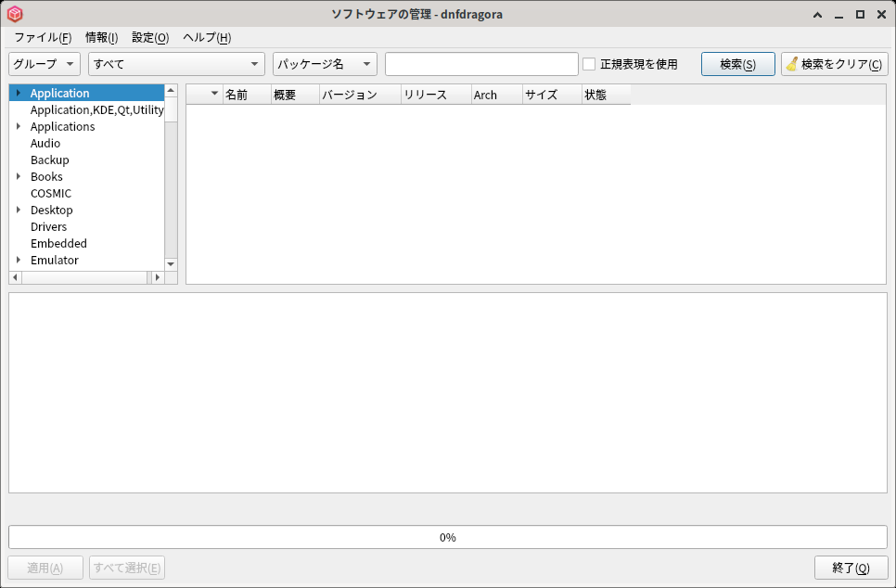Sort by the リリース column header
Viewport: 896px width, 588px height.
(x=437, y=95)
